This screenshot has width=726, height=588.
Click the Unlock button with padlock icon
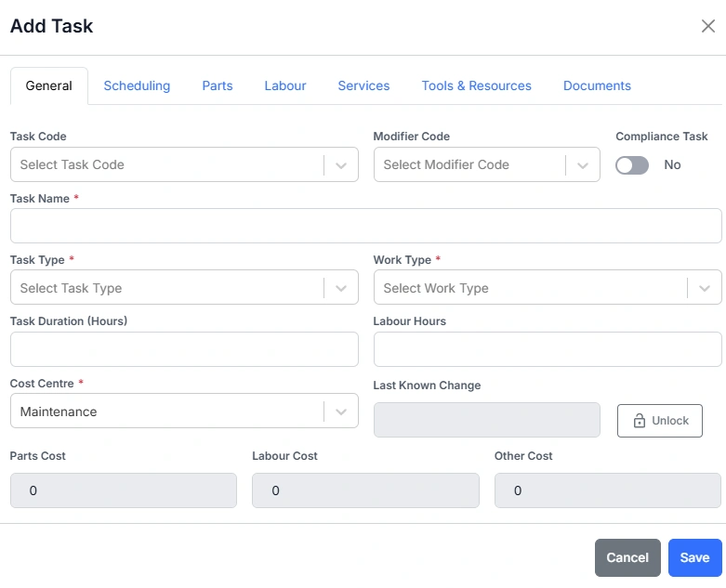659,421
